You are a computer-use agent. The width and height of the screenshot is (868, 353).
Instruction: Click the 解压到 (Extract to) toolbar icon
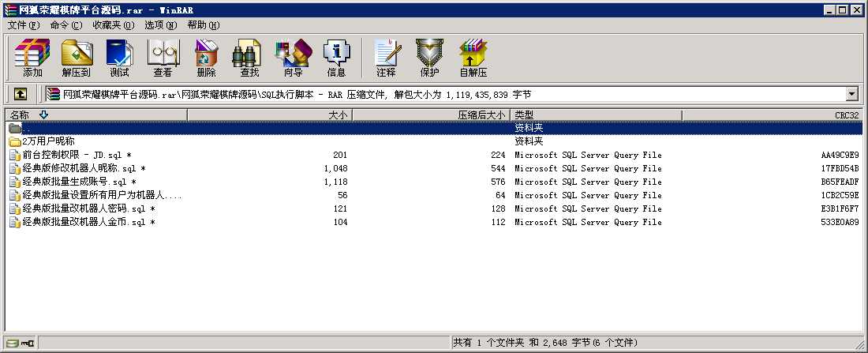[x=76, y=58]
